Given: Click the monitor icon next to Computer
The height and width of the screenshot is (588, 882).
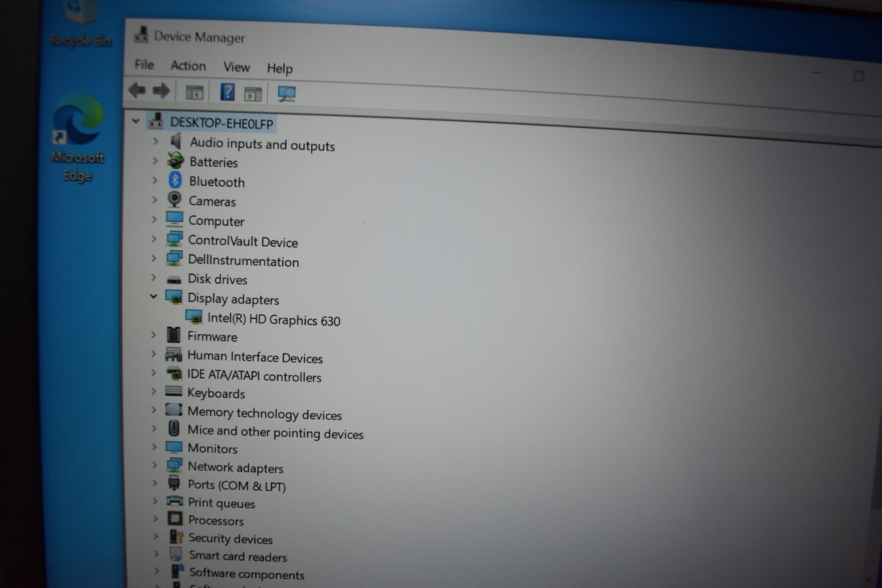Looking at the screenshot, I should tap(174, 220).
